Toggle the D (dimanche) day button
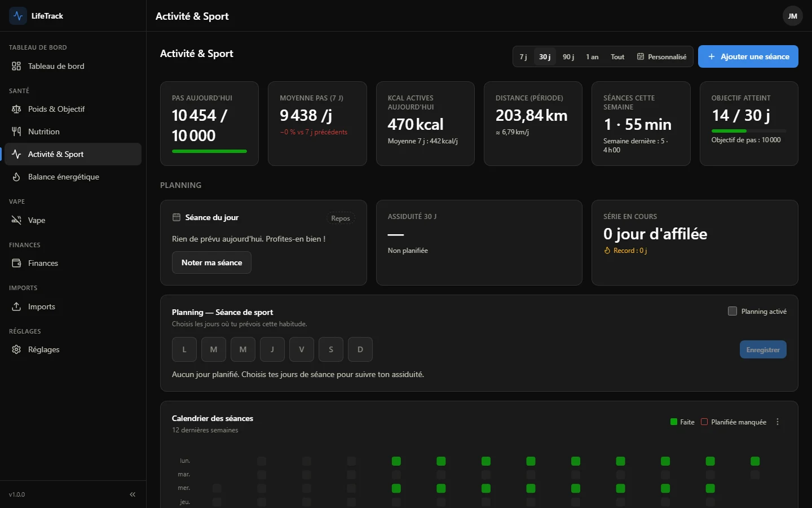 [x=360, y=349]
